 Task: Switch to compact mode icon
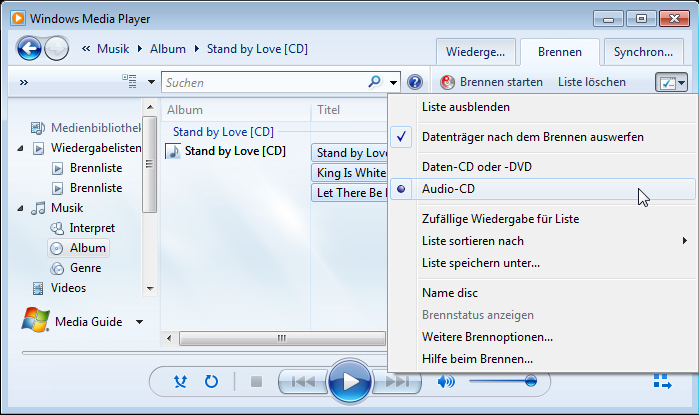click(662, 382)
